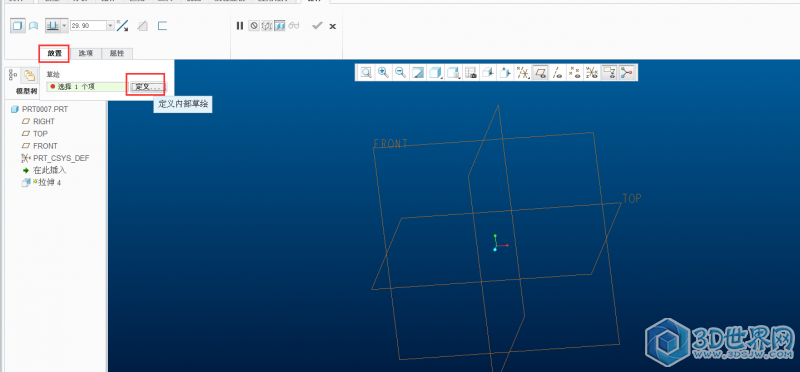Screen dimensions: 800x372
Task: Toggle the spin center icon
Action: [627, 72]
